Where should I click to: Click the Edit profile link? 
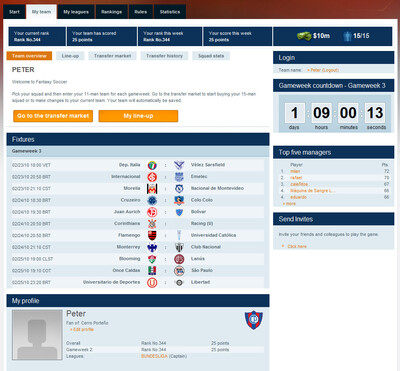pos(82,329)
